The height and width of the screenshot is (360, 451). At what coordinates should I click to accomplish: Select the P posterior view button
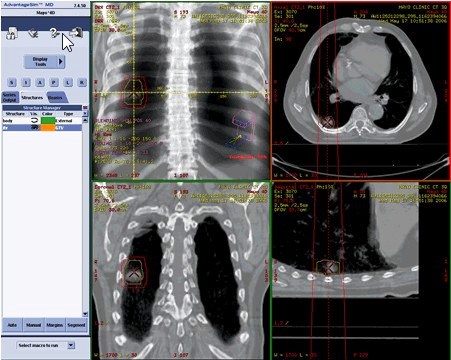[x=54, y=82]
